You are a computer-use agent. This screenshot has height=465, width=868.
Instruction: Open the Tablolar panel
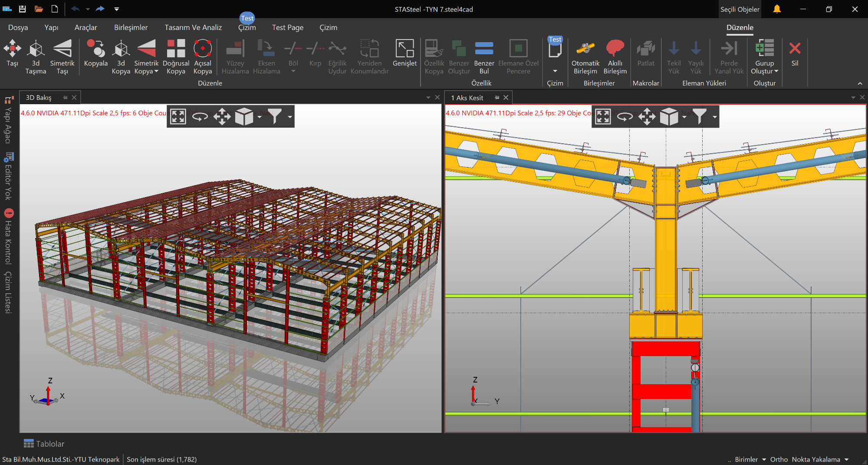[x=44, y=444]
